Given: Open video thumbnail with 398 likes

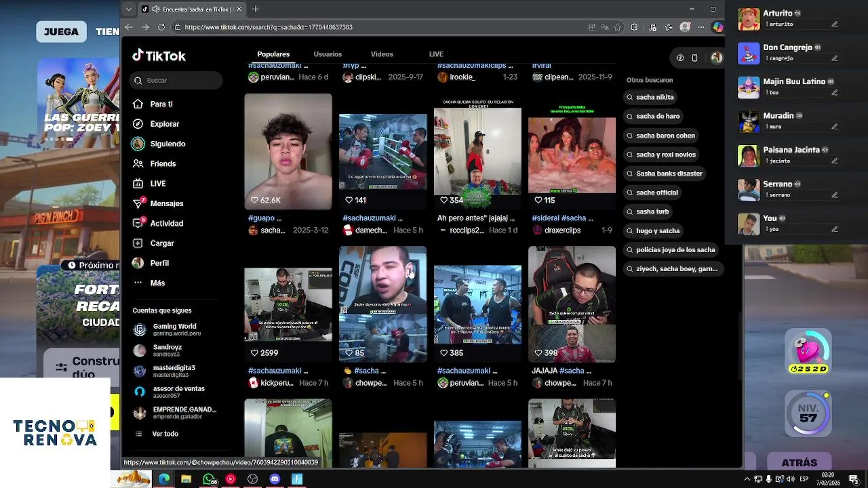Looking at the screenshot, I should click(572, 304).
